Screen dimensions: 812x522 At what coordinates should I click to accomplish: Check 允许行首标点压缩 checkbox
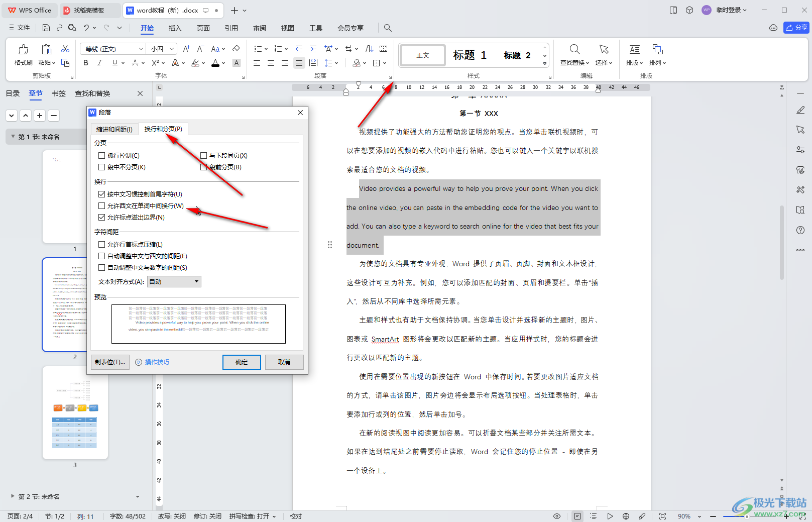click(102, 245)
